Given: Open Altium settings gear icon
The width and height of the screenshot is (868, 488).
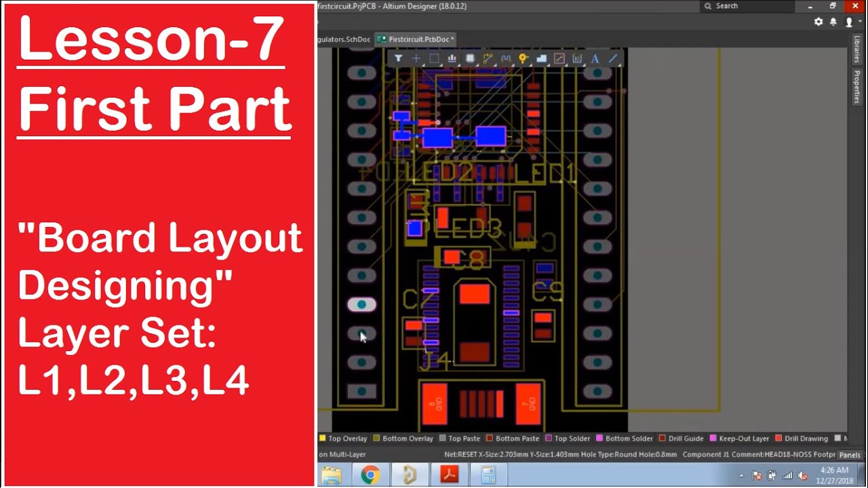Looking at the screenshot, I should 818,22.
